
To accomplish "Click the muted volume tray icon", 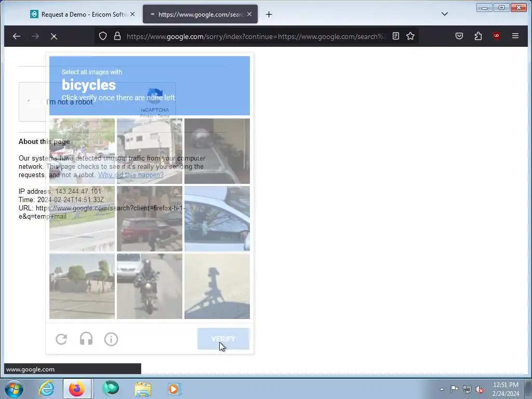I will [x=480, y=389].
